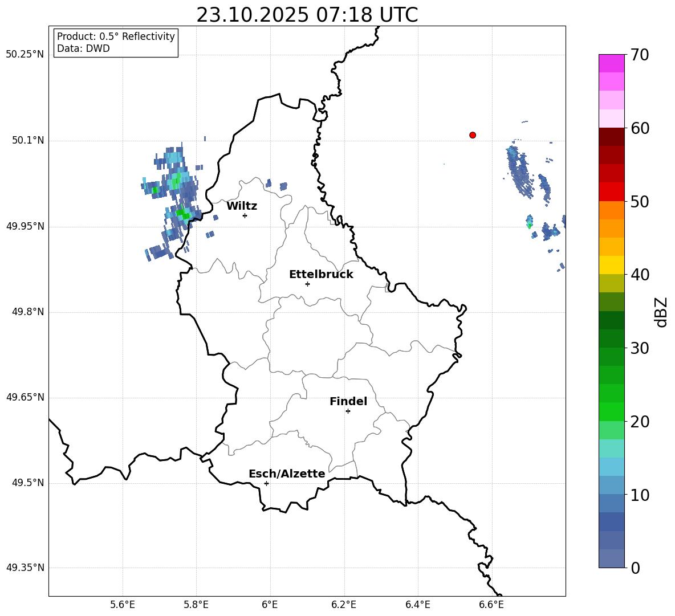
Task: Click the colorbar tick label 40
Action: coord(640,275)
